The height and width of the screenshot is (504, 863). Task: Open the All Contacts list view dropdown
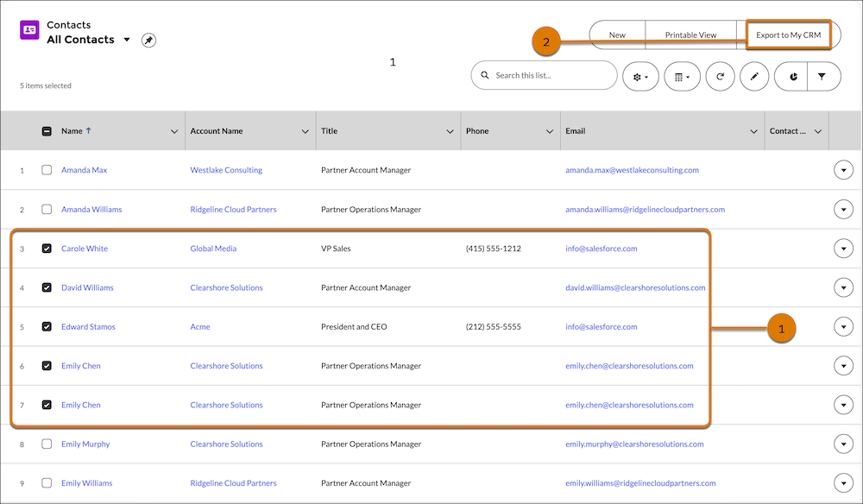127,40
